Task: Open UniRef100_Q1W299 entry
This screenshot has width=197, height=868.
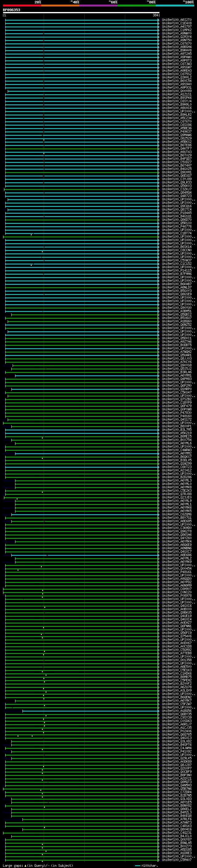Action: point(177,464)
